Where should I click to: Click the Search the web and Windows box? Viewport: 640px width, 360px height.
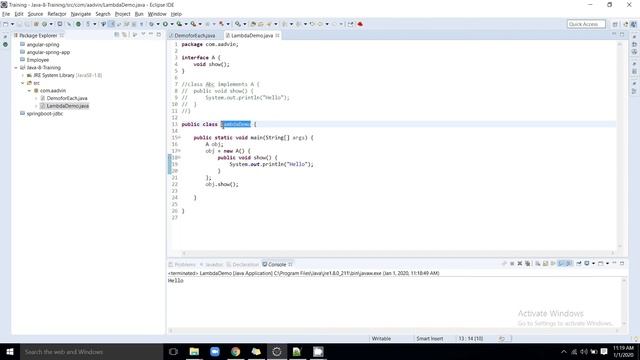(91, 351)
